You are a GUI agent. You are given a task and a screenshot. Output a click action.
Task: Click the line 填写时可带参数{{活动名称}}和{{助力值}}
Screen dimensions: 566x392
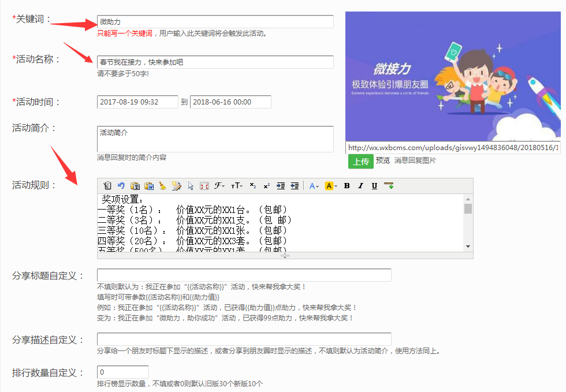pos(158,297)
